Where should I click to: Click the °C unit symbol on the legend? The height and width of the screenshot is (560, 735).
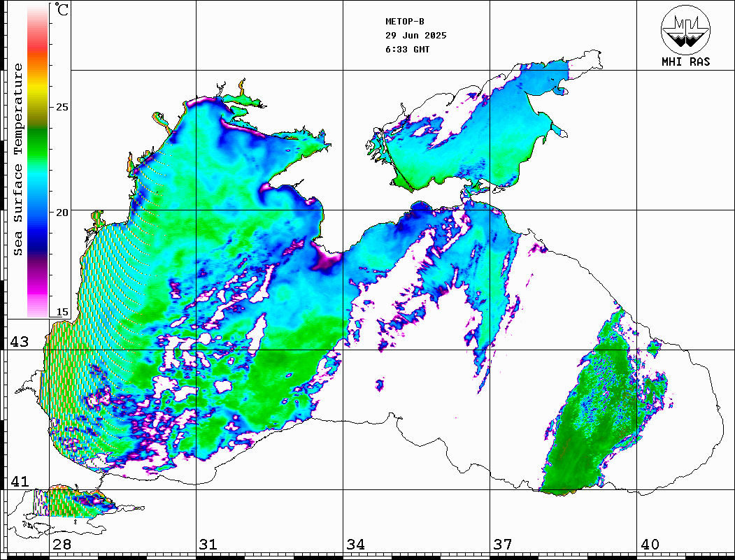point(62,9)
